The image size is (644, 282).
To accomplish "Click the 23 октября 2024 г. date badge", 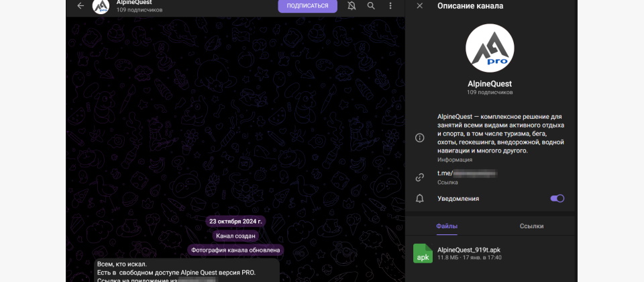I will click(235, 221).
